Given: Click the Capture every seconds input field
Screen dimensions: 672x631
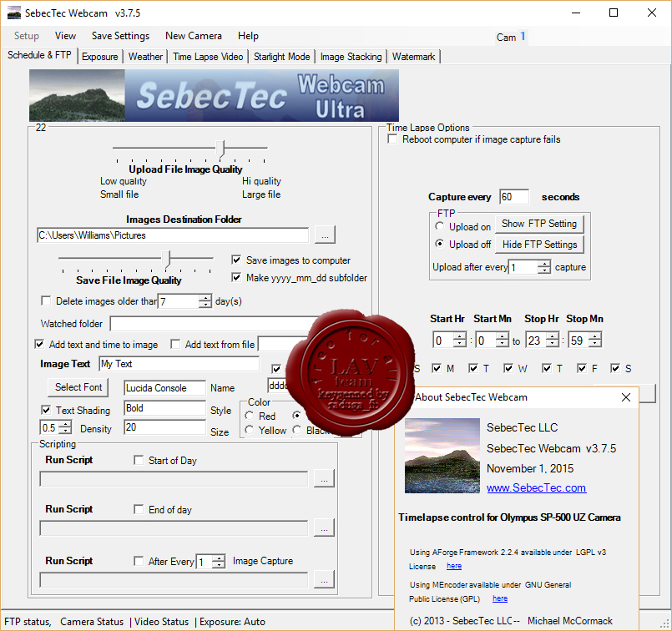Looking at the screenshot, I should point(513,197).
